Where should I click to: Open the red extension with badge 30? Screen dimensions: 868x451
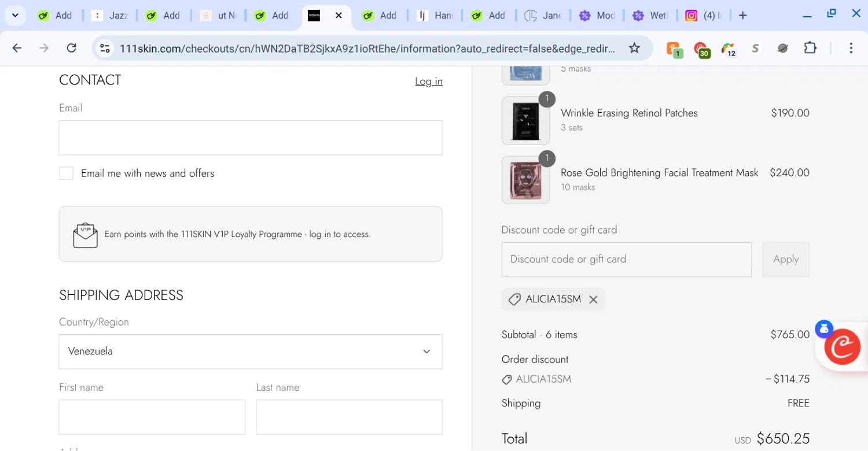(701, 49)
